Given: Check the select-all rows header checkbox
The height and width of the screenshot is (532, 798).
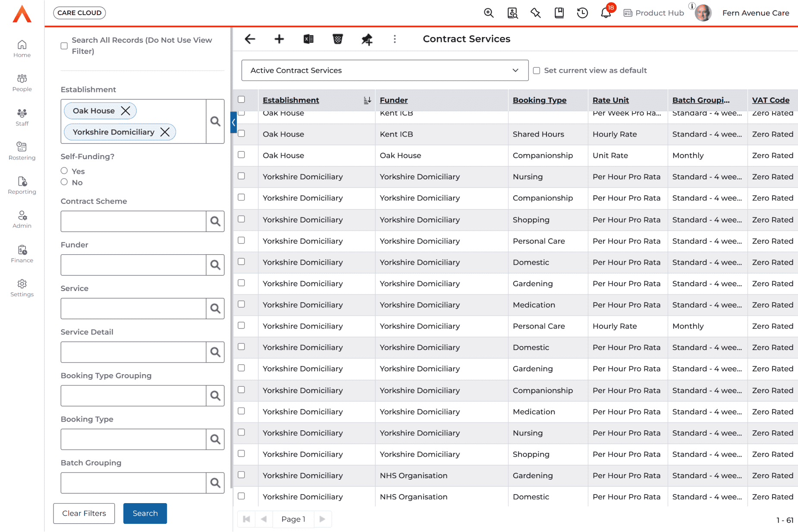Looking at the screenshot, I should 242,100.
